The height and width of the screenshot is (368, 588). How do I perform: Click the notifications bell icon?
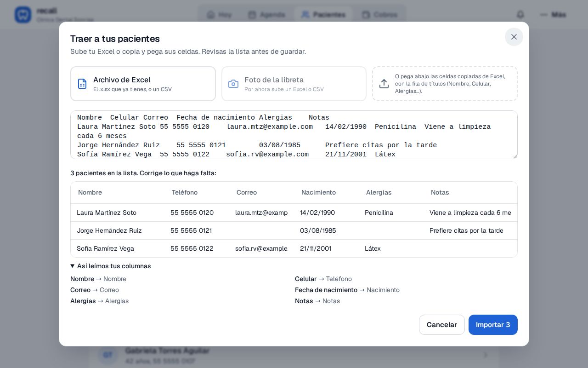pyautogui.click(x=520, y=15)
